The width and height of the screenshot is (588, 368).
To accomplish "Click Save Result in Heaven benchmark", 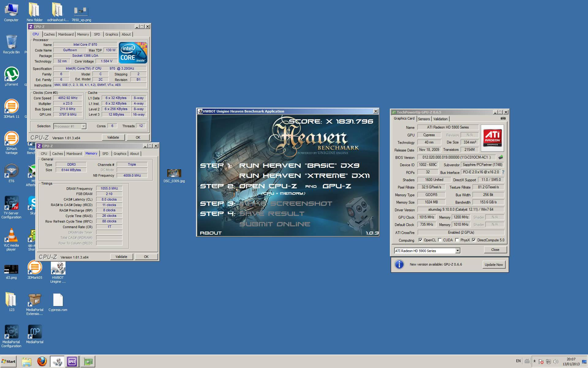I will pyautogui.click(x=272, y=214).
